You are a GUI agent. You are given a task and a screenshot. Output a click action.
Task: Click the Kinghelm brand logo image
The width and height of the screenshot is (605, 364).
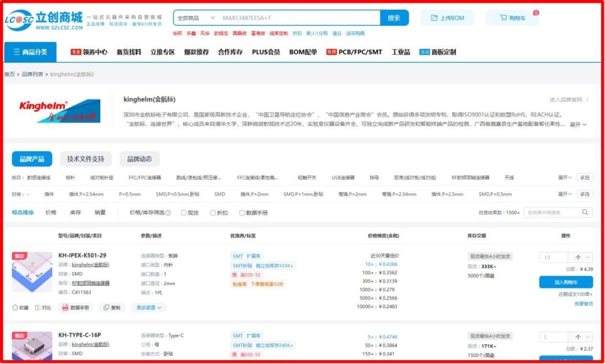pyautogui.click(x=60, y=111)
